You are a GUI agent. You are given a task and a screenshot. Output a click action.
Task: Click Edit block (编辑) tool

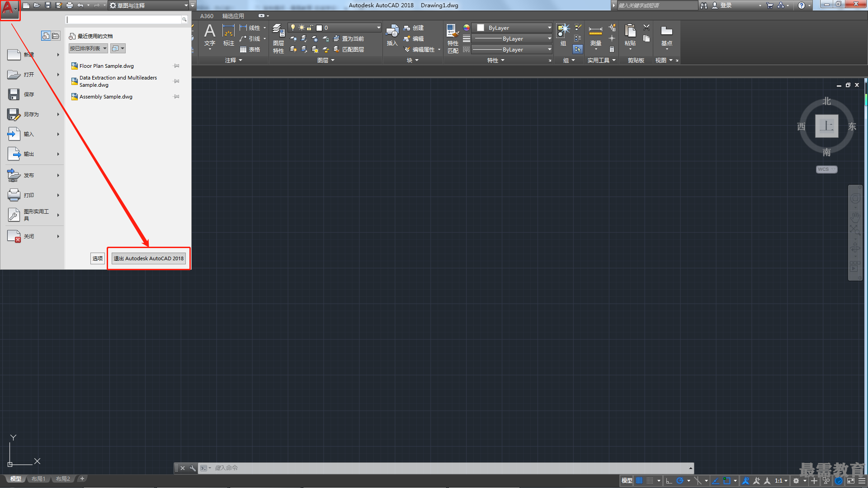pyautogui.click(x=414, y=39)
